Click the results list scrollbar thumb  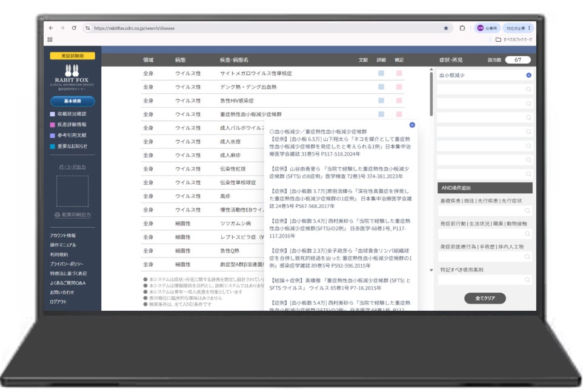(431, 94)
